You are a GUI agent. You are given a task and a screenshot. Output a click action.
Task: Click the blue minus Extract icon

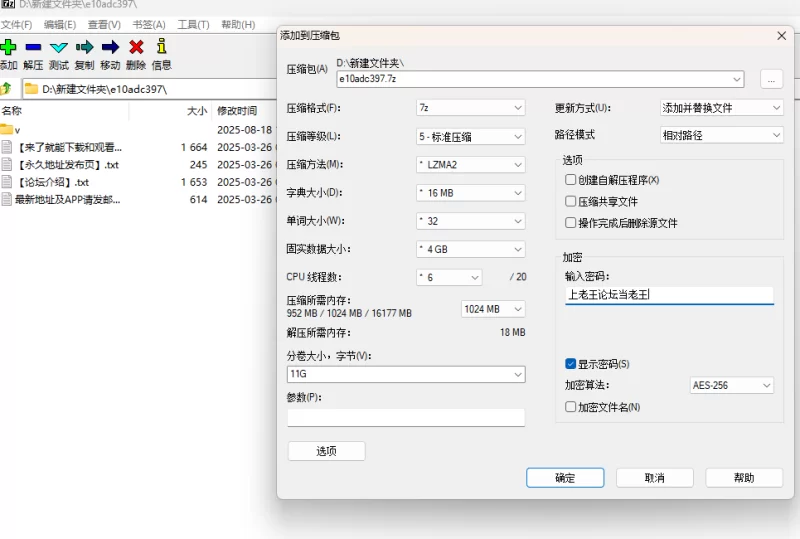[33, 47]
